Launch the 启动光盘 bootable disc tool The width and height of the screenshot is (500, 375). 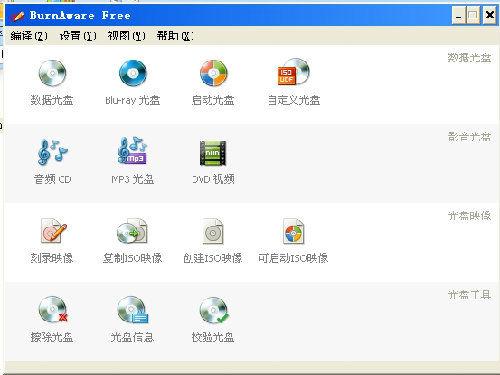coord(213,73)
